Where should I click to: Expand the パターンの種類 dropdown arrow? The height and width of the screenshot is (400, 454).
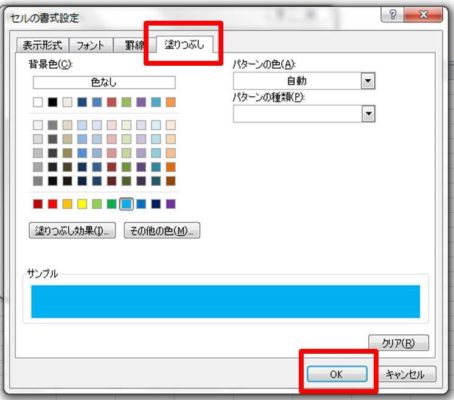368,114
